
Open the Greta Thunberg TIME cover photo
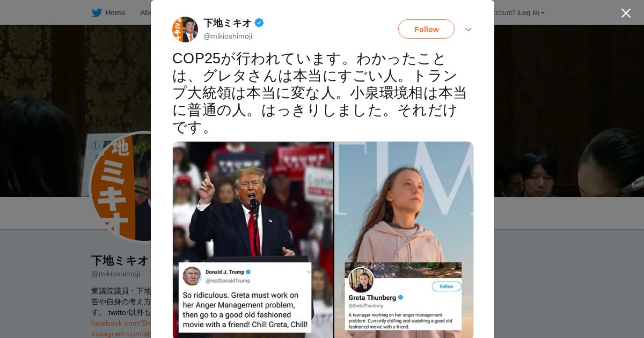click(404, 240)
